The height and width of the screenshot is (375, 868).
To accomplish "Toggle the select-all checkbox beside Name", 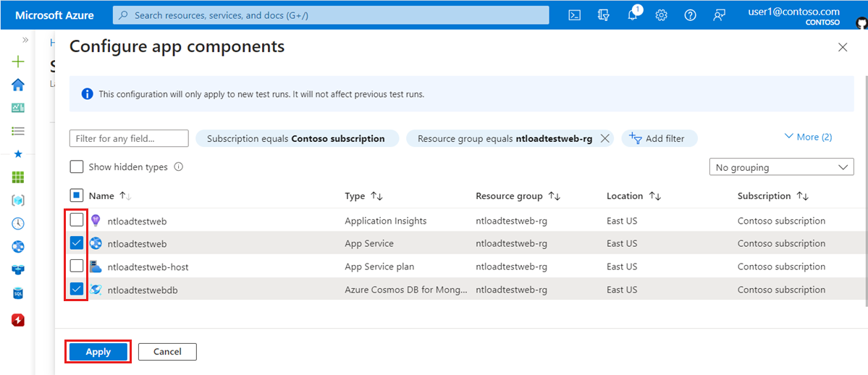I will point(77,195).
